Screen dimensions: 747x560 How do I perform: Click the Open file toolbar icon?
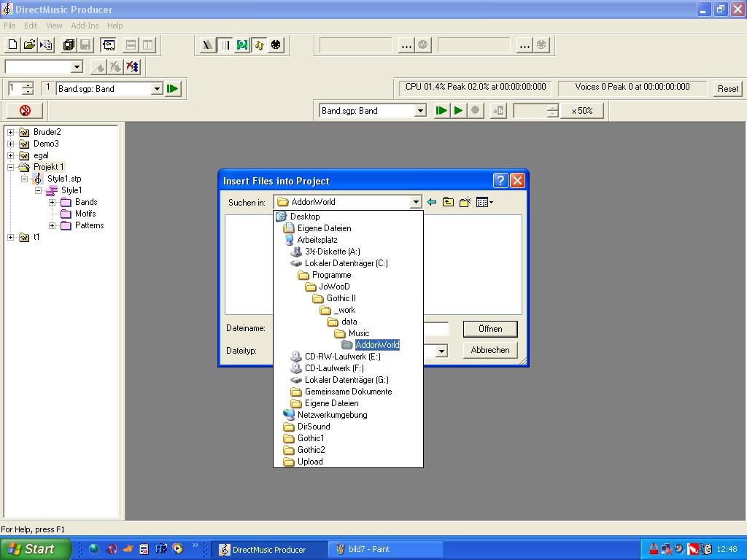pyautogui.click(x=29, y=45)
